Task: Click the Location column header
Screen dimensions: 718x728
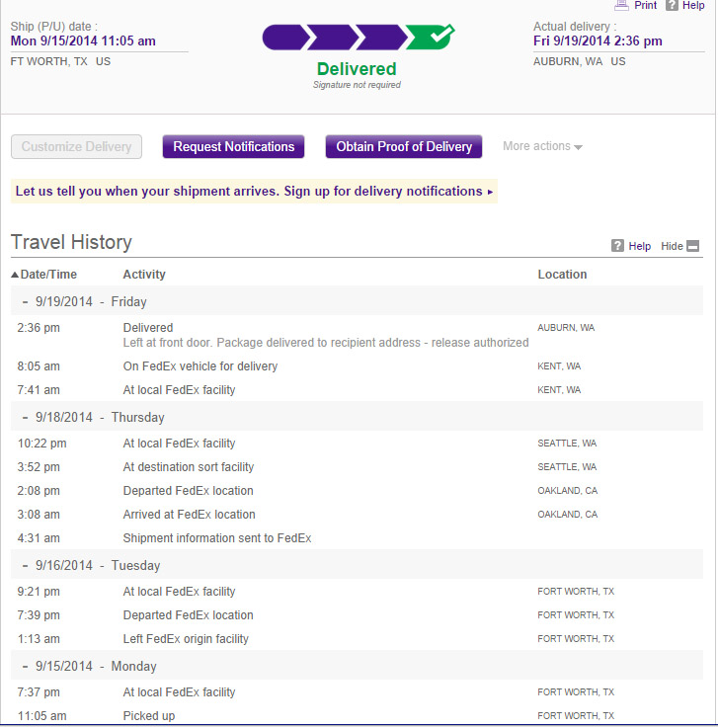Action: point(562,275)
